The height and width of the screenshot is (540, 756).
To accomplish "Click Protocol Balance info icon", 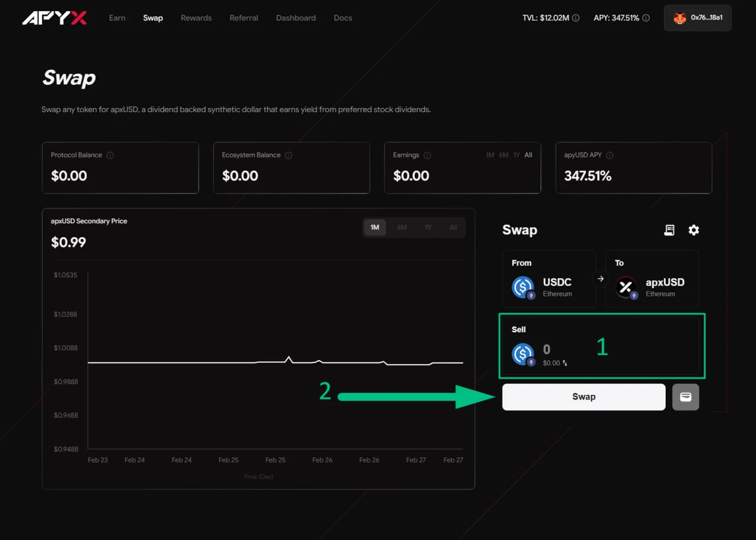I will [x=110, y=155].
